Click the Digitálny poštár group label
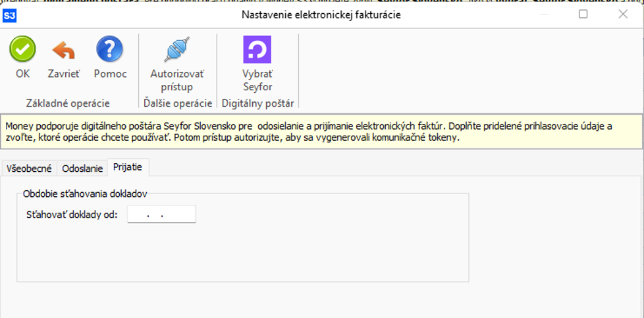This screenshot has height=318, width=644. (258, 103)
